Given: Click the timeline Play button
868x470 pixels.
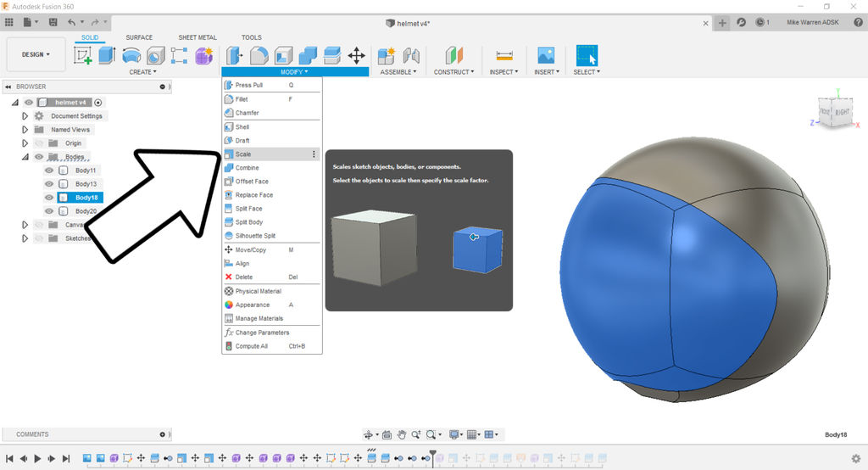Looking at the screenshot, I should pyautogui.click(x=37, y=458).
